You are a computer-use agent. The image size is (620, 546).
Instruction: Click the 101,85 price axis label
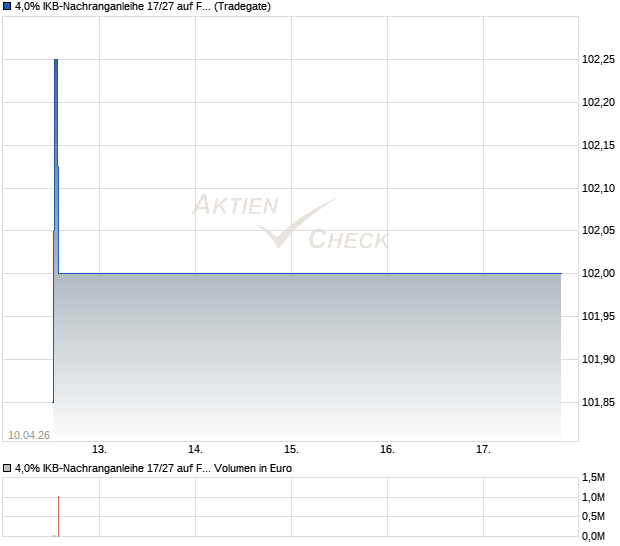(x=598, y=402)
